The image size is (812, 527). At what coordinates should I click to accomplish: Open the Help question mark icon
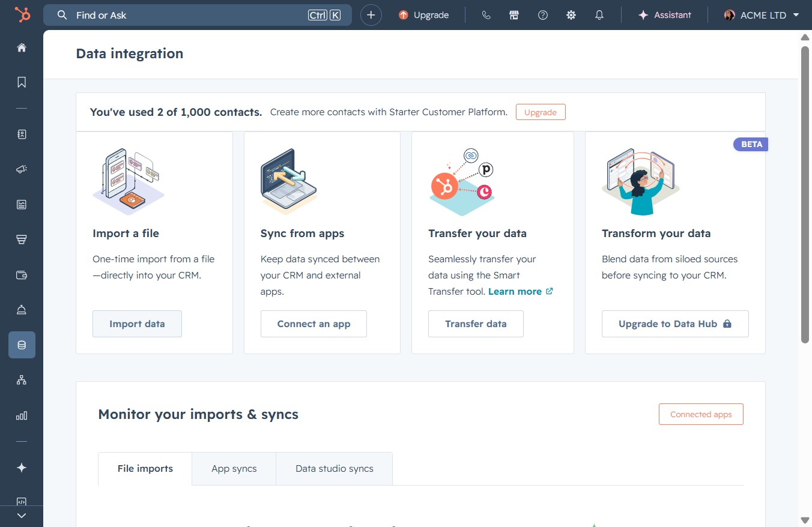(543, 15)
